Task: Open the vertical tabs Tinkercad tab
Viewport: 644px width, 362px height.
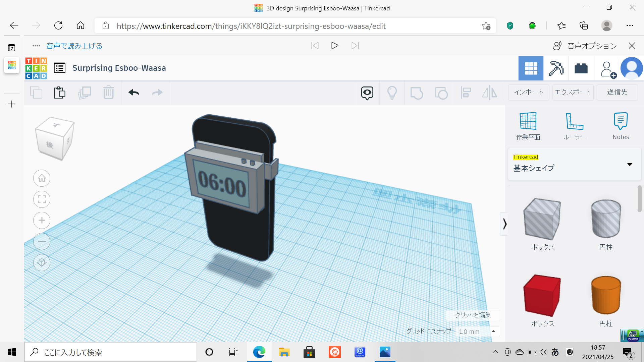Action: 12,65
